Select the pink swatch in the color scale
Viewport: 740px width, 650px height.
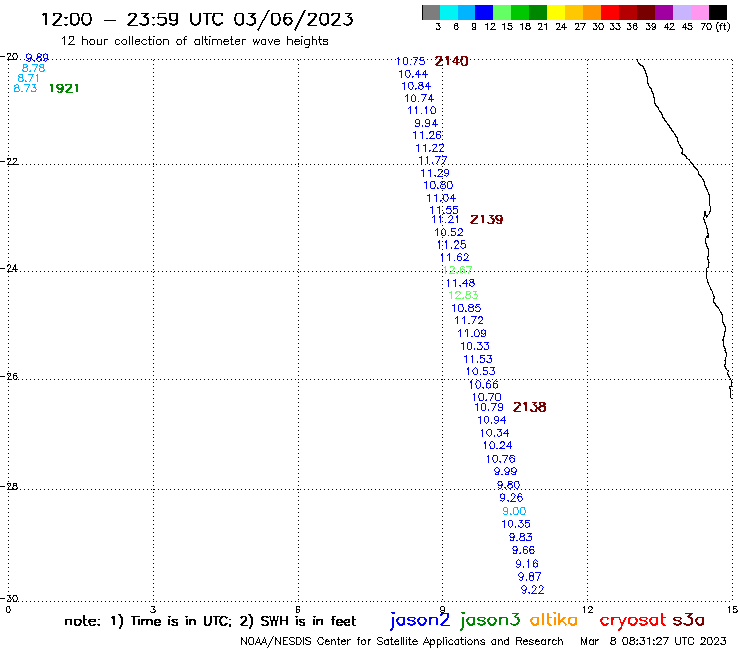(700, 12)
